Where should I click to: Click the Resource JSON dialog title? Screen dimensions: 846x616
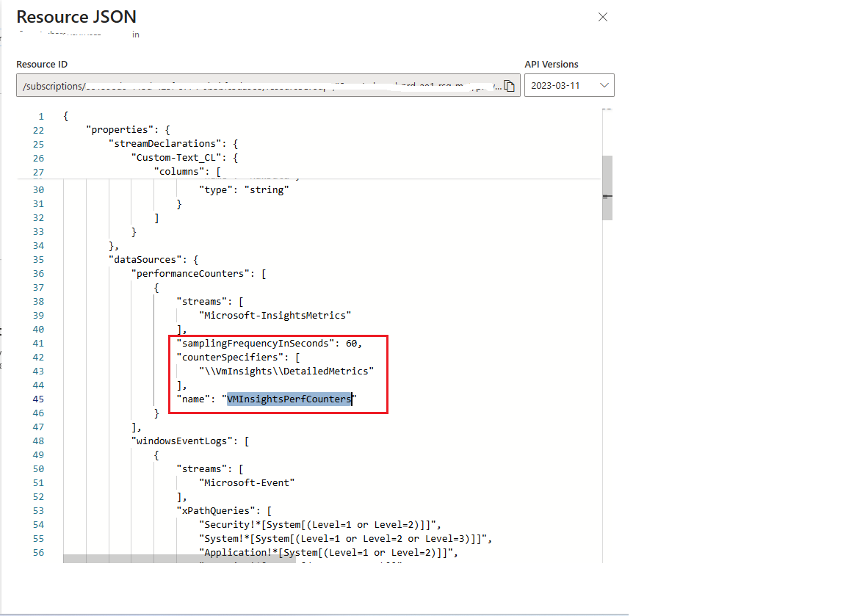click(x=76, y=17)
